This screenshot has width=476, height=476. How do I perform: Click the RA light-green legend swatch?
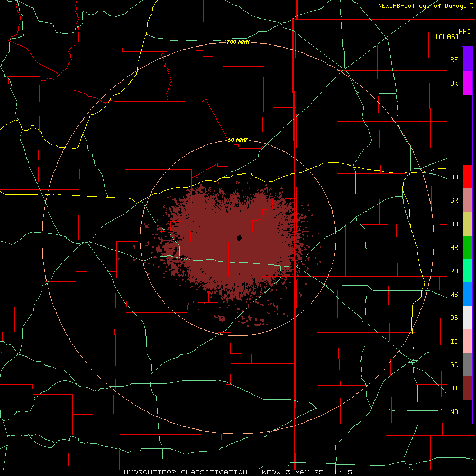(x=467, y=271)
